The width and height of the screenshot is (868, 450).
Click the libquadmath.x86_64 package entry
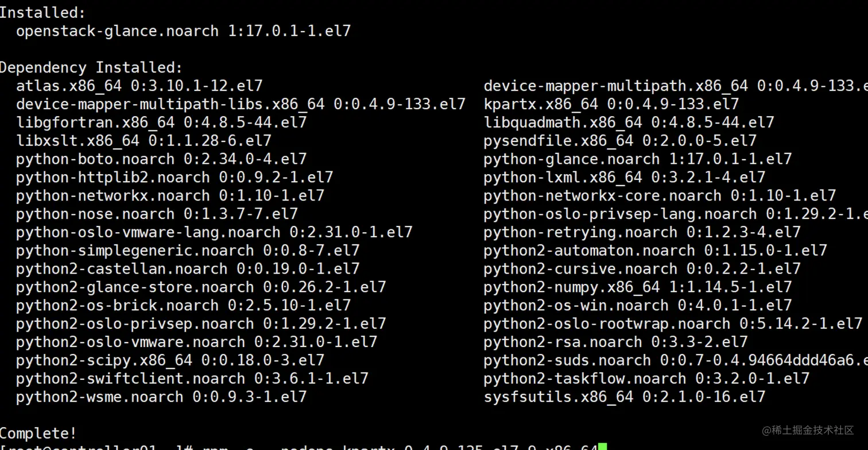[x=629, y=122]
